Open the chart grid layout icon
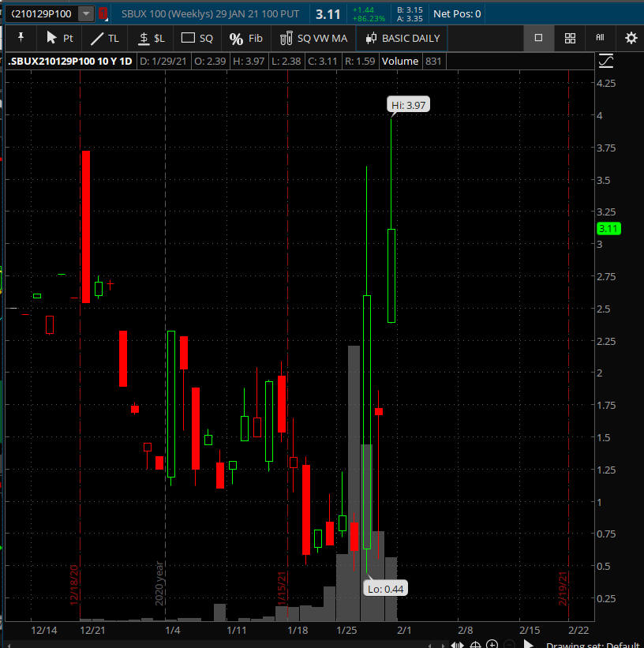Image resolution: width=644 pixels, height=648 pixels. (x=570, y=39)
